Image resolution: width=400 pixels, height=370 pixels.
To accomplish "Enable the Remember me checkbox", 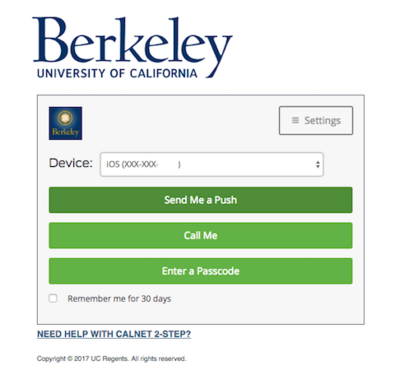I will click(x=53, y=298).
